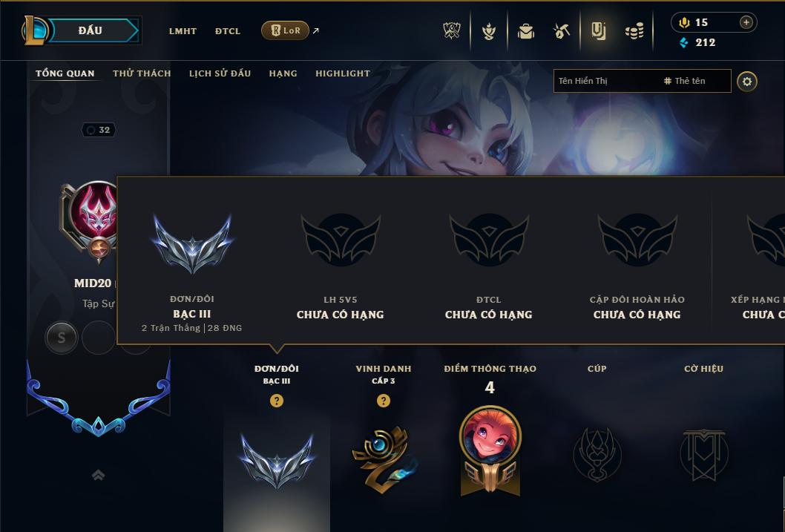785x532 pixels.
Task: Click the ĐẤU play button
Action: [x=91, y=30]
